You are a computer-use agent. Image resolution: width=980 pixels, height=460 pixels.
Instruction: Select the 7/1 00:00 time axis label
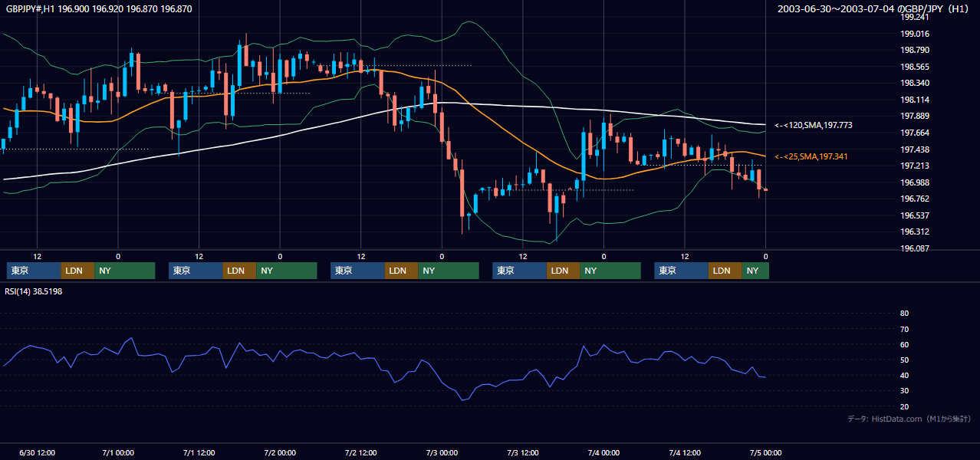pyautogui.click(x=118, y=452)
